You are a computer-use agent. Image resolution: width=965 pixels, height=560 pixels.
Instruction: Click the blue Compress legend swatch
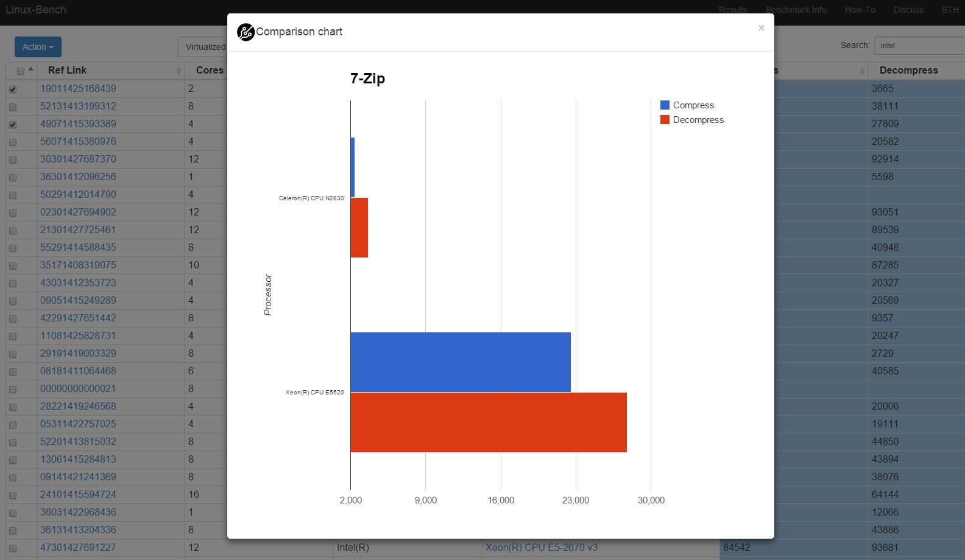click(x=665, y=105)
